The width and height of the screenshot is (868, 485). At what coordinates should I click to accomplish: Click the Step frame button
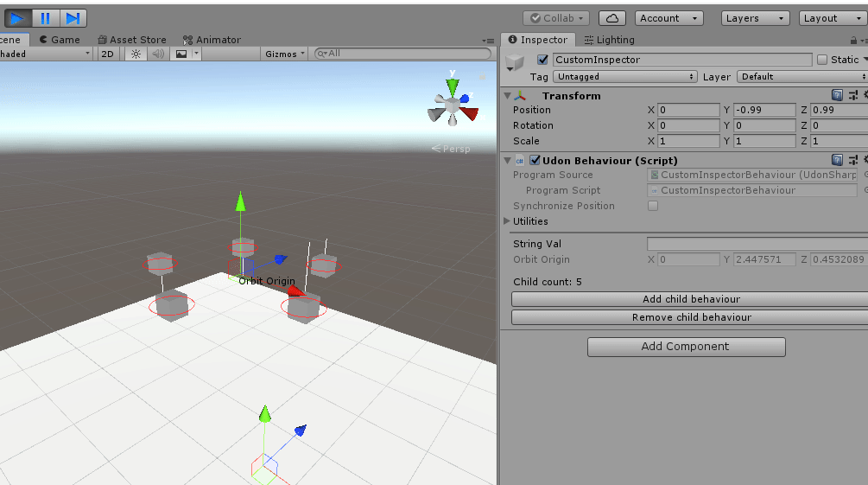(x=73, y=18)
